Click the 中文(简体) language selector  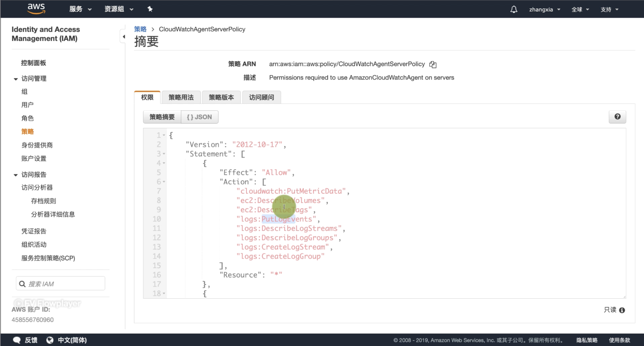[x=72, y=340]
